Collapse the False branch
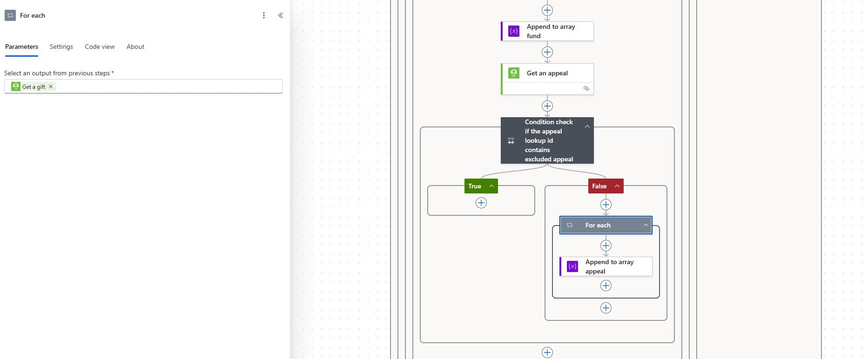This screenshot has width=868, height=359. 617,186
